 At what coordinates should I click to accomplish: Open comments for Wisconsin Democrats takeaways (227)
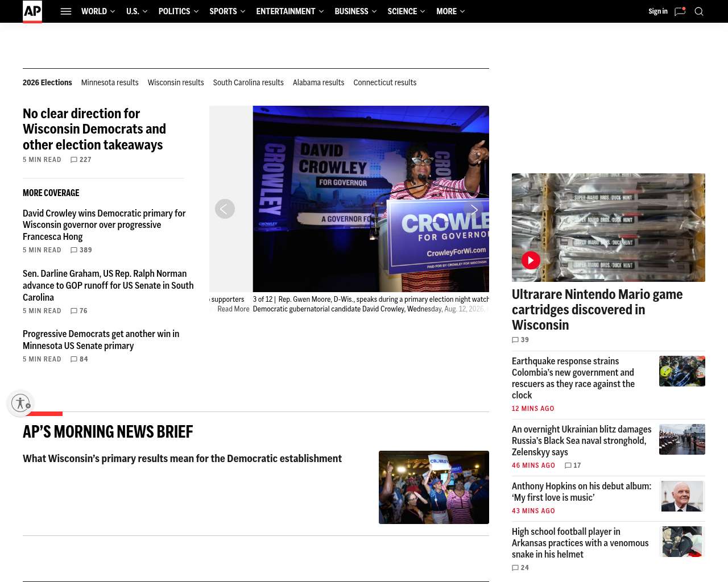[81, 160]
